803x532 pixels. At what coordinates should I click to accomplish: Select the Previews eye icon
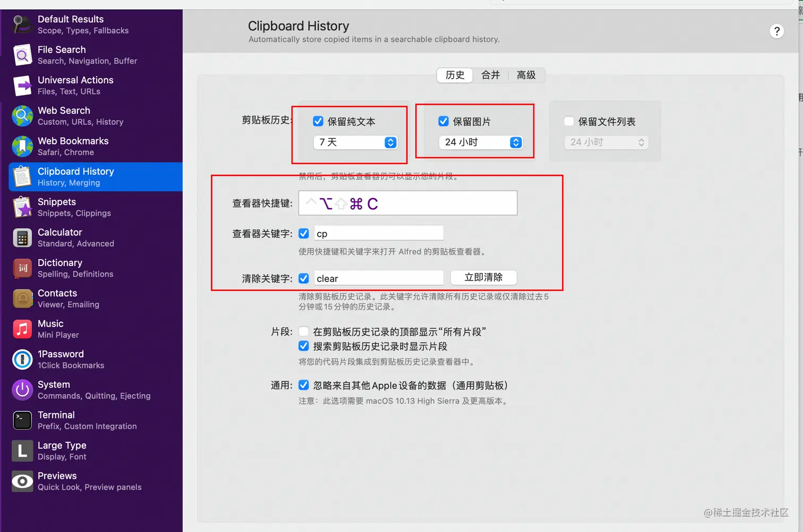(22, 481)
